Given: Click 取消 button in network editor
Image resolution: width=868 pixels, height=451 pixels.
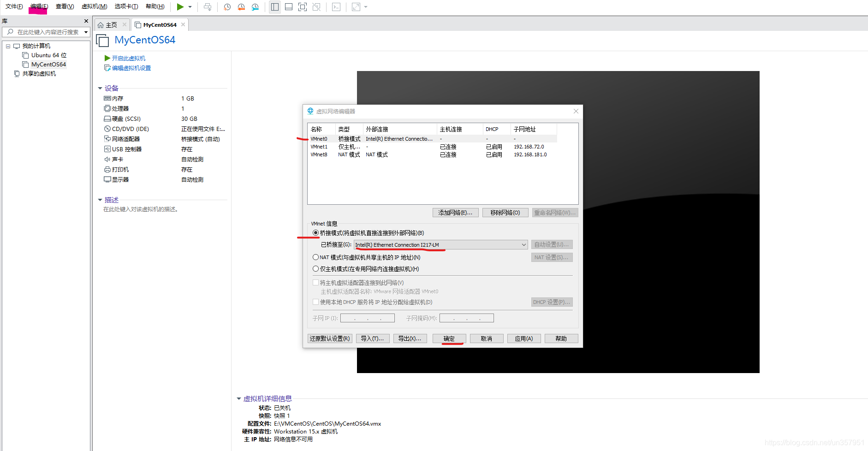Looking at the screenshot, I should 487,338.
